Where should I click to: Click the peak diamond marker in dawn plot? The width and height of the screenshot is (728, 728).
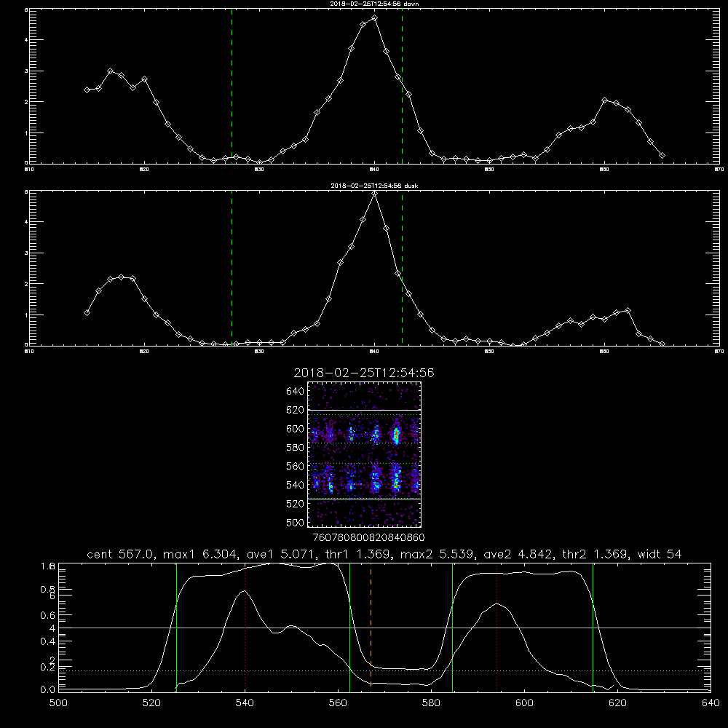tap(375, 18)
